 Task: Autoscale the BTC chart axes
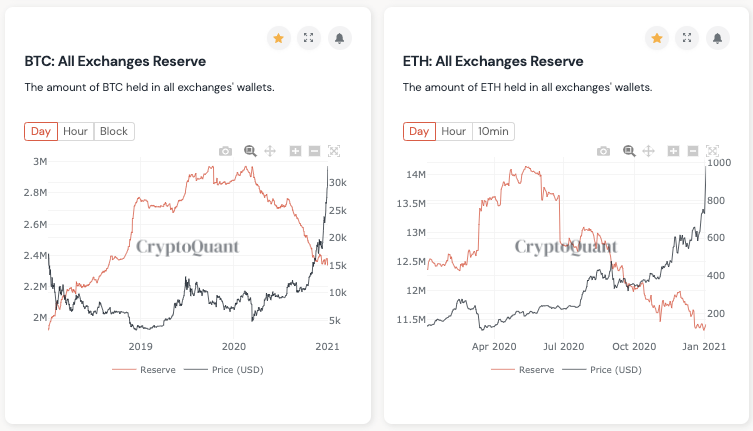click(x=334, y=151)
